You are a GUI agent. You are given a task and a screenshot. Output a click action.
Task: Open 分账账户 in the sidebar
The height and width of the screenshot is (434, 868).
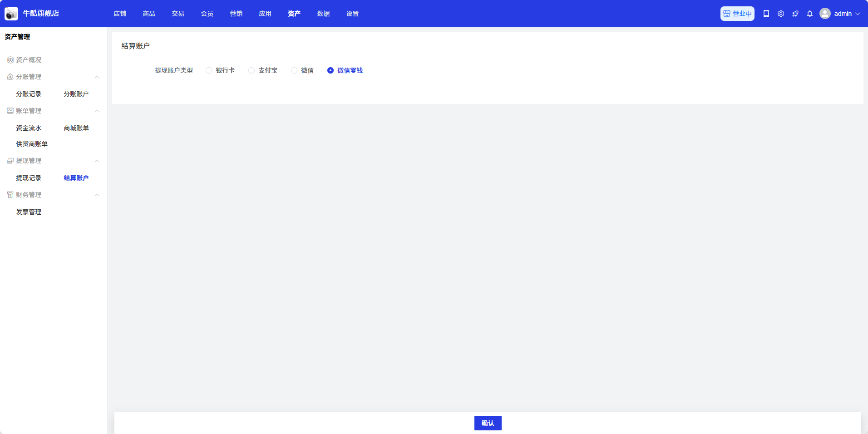[x=76, y=94]
